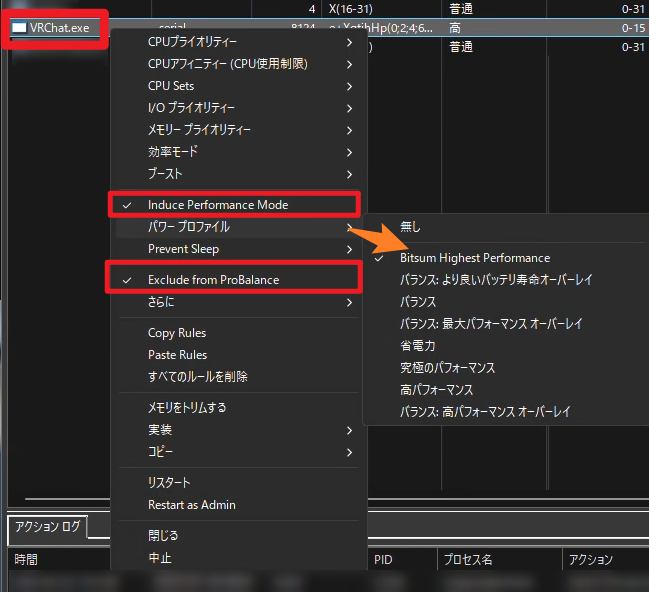649x592 pixels.
Task: Open the ブースト submenu
Action: pyautogui.click(x=239, y=174)
